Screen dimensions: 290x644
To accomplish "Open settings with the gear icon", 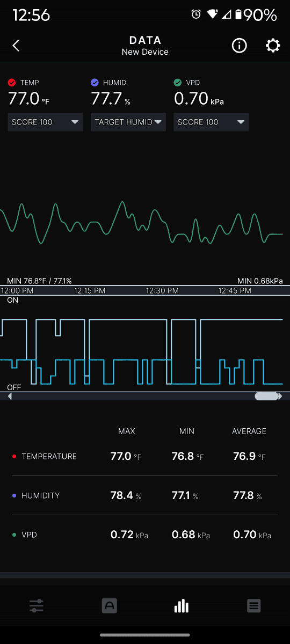I will tap(273, 46).
